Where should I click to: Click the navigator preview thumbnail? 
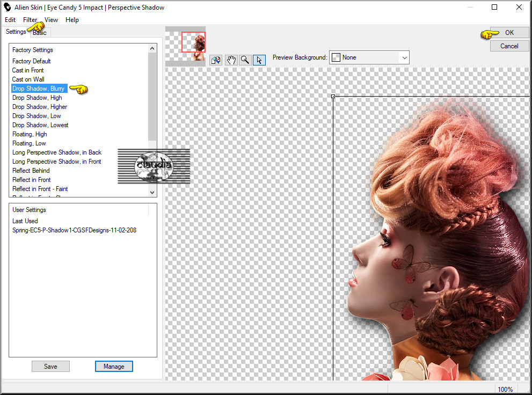(185, 46)
